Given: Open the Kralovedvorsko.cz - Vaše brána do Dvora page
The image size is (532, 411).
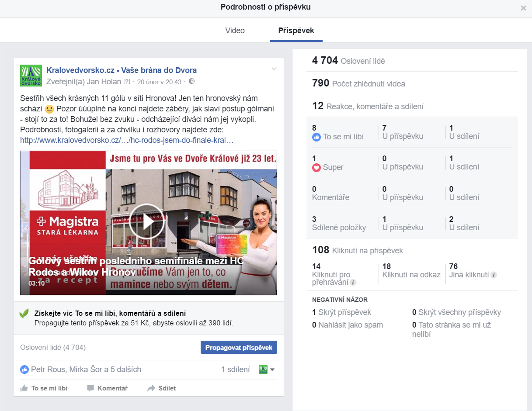Looking at the screenshot, I should (x=122, y=70).
